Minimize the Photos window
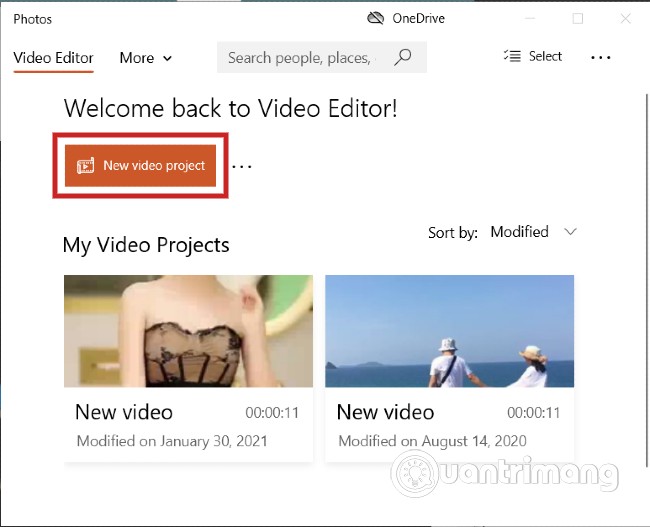Screen dimensions: 650x527 point(530,18)
